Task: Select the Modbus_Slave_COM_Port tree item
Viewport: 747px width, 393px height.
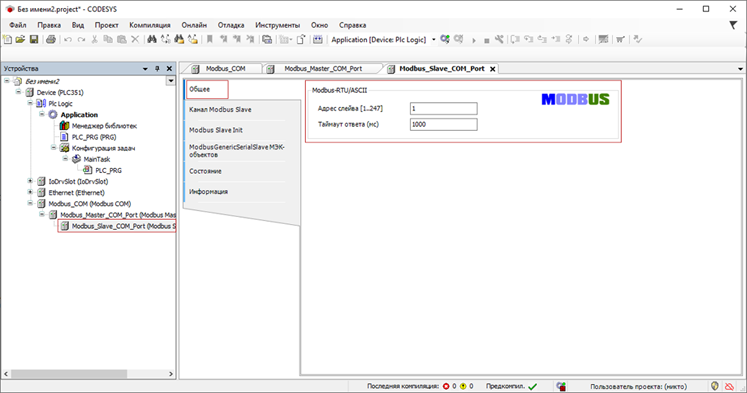Action: [117, 226]
